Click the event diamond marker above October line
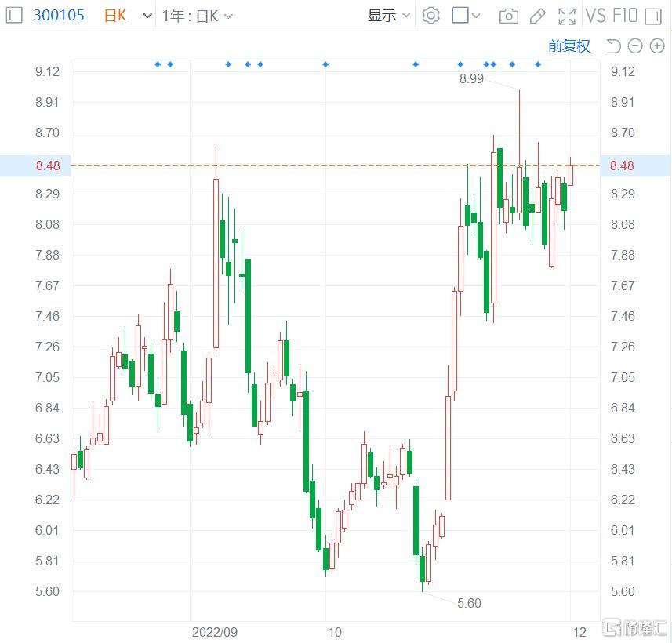Screen dimensions: 672x643 325,64
